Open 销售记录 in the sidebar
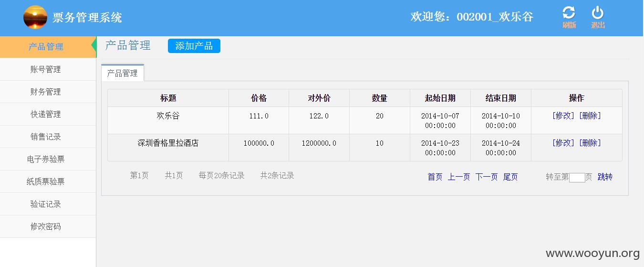 tap(48, 137)
